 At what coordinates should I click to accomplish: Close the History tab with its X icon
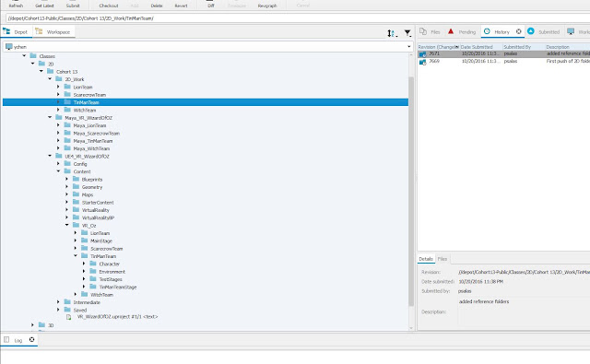coord(518,32)
